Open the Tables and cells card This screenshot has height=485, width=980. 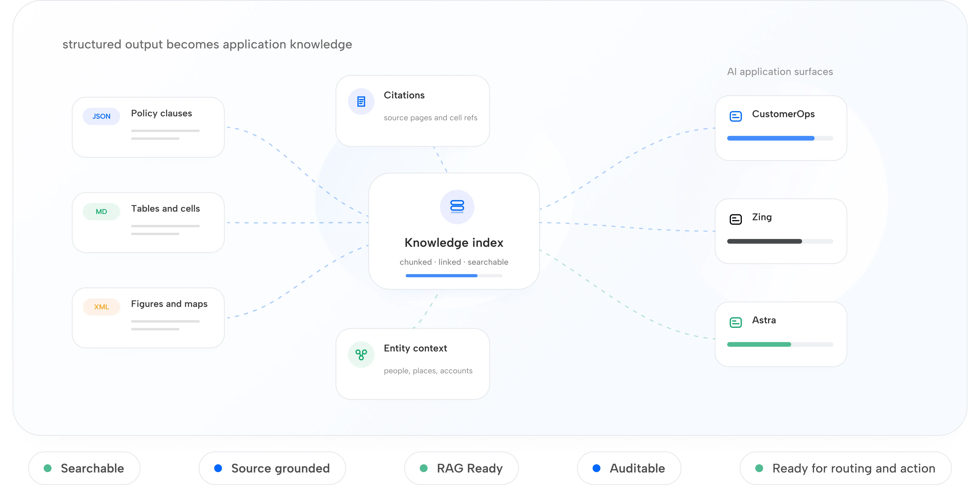pos(148,222)
